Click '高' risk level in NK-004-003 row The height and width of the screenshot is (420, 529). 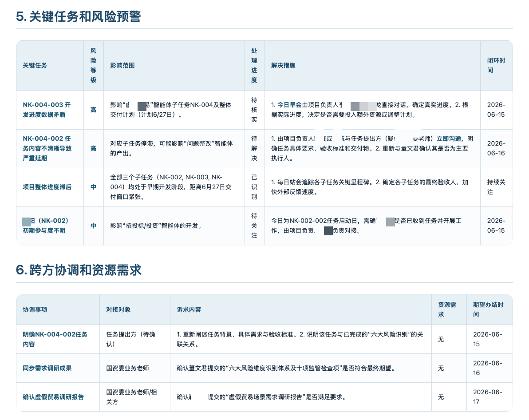(x=94, y=110)
